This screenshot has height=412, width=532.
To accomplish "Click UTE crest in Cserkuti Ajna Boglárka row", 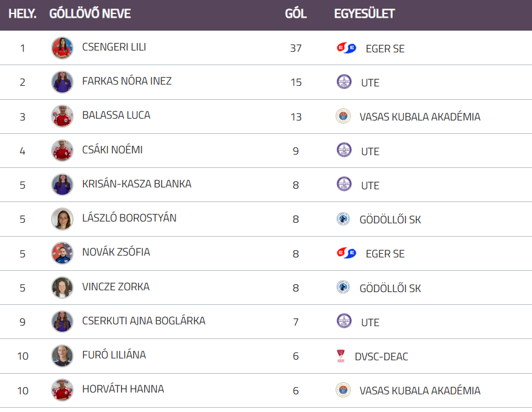I will tap(344, 322).
